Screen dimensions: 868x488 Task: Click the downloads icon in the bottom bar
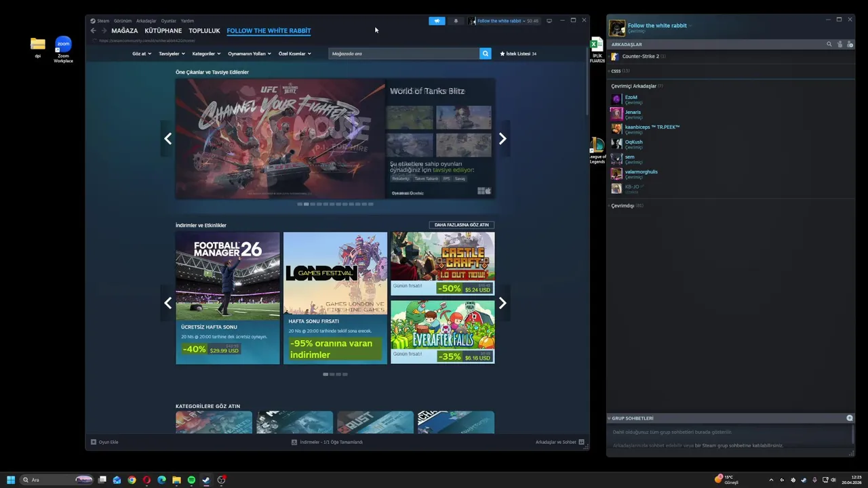tap(294, 442)
